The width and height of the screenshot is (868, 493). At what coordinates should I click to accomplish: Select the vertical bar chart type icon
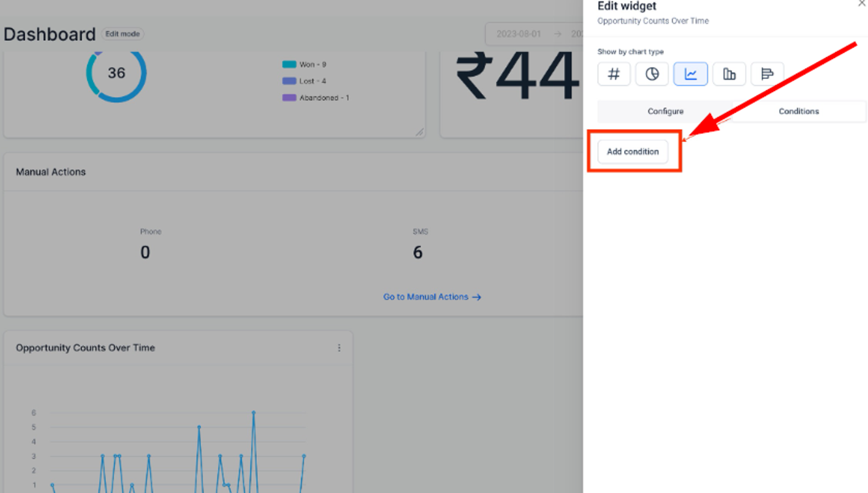click(x=729, y=74)
